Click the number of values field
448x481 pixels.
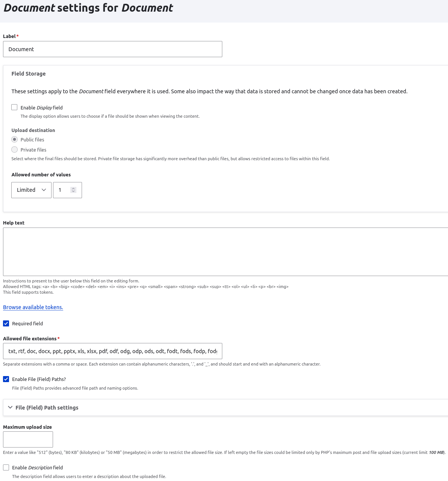62,190
